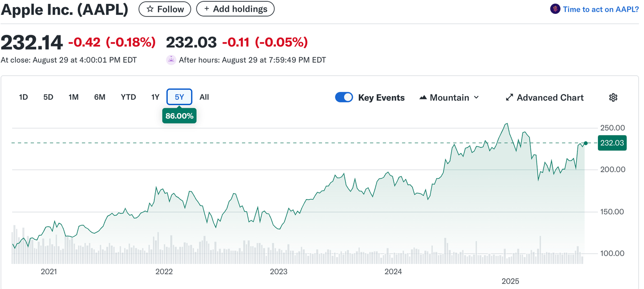Open the Mountain chart type dropdown
This screenshot has height=289, width=644.
[449, 98]
